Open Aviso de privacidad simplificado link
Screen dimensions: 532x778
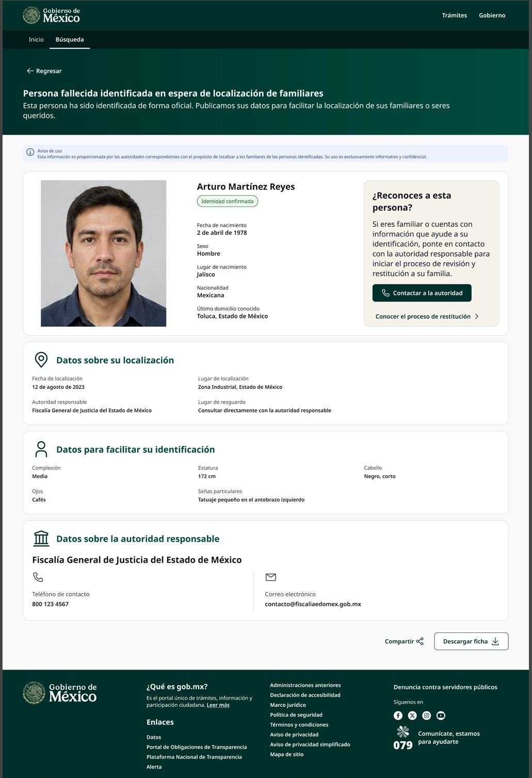pyautogui.click(x=310, y=744)
